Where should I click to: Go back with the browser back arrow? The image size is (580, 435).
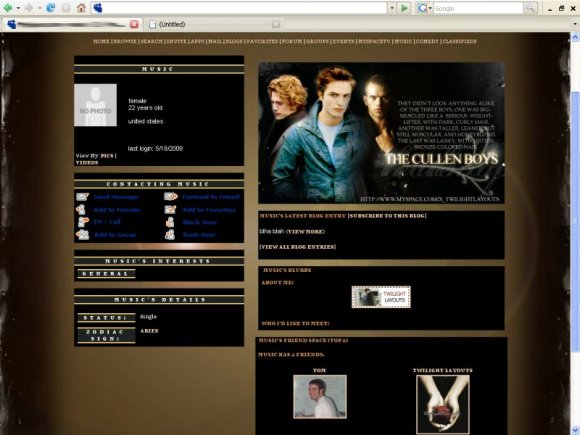click(x=7, y=8)
